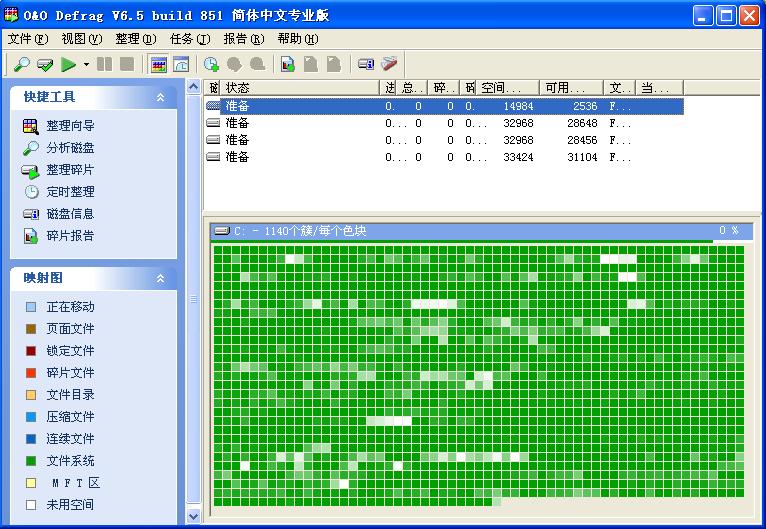Open the 任务(T) menu
This screenshot has width=766, height=529.
point(190,39)
